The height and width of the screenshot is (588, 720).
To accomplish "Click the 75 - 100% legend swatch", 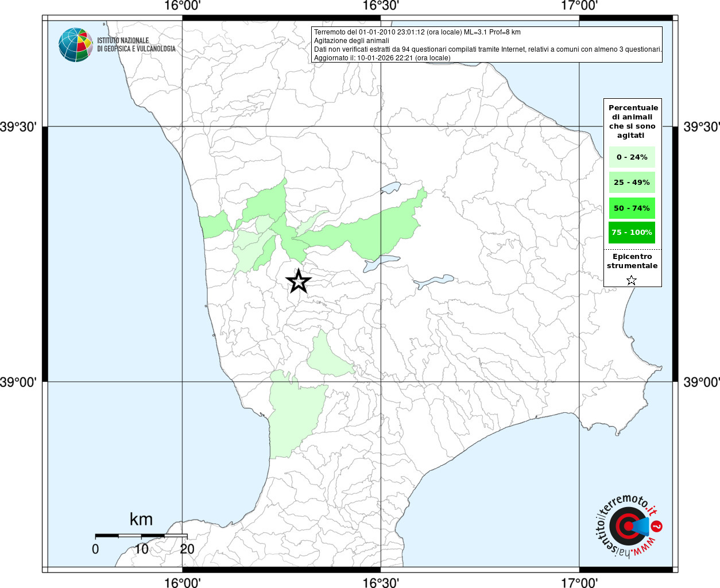I will pyautogui.click(x=632, y=233).
